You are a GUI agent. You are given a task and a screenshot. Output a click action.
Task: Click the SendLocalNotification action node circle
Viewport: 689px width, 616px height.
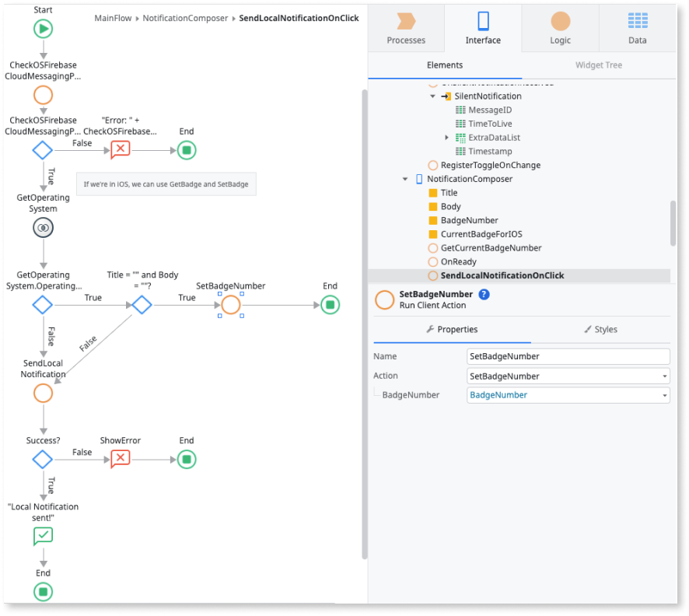coord(43,393)
